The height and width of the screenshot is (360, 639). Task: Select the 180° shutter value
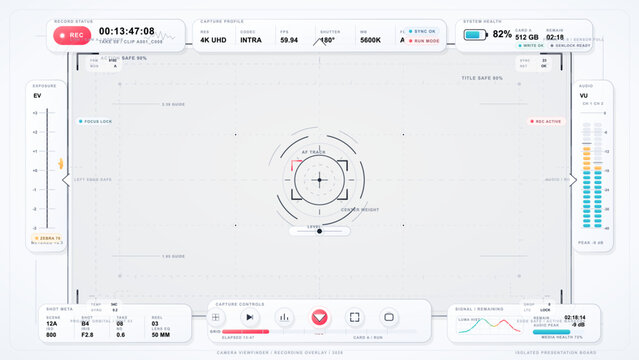(x=327, y=40)
